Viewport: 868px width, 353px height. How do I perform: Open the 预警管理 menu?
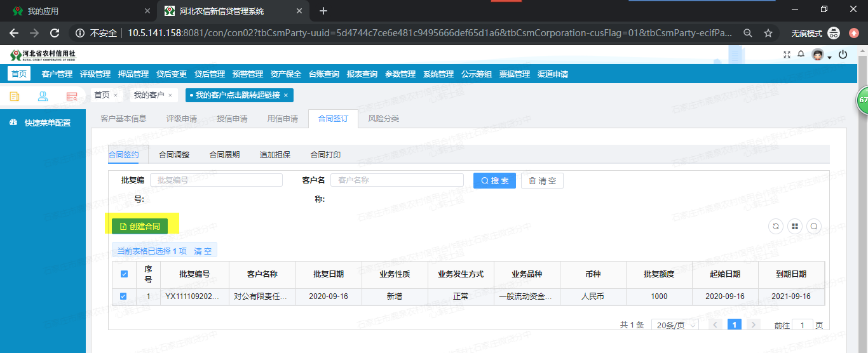pos(248,74)
